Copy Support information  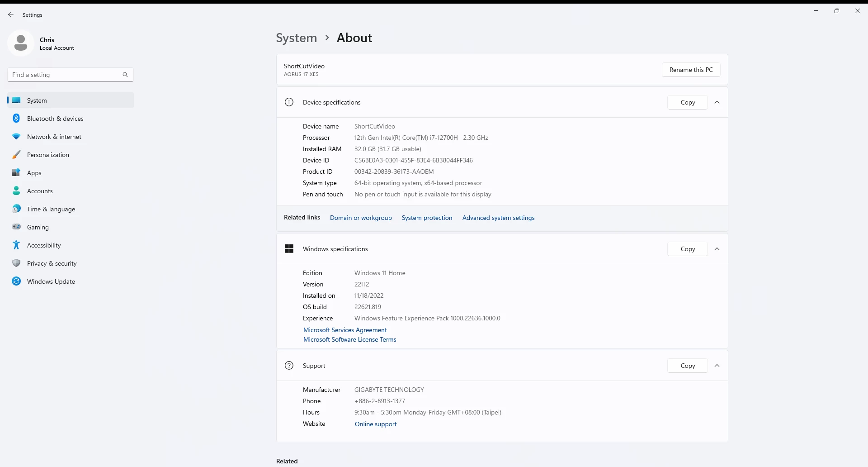(688, 366)
